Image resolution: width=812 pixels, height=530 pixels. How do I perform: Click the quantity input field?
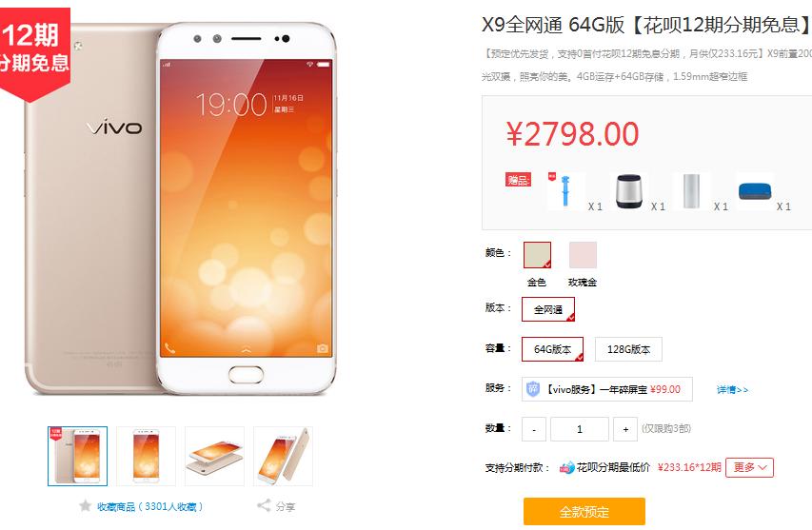point(580,429)
